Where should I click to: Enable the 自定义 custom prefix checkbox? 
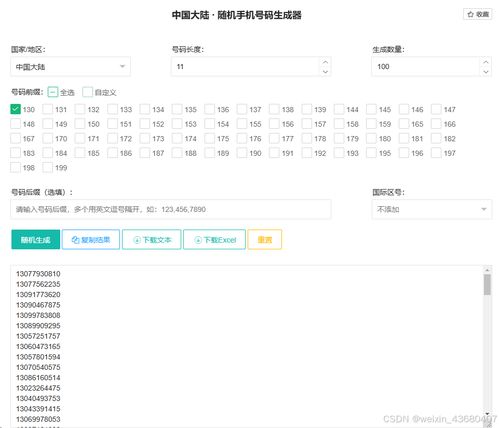click(x=87, y=92)
